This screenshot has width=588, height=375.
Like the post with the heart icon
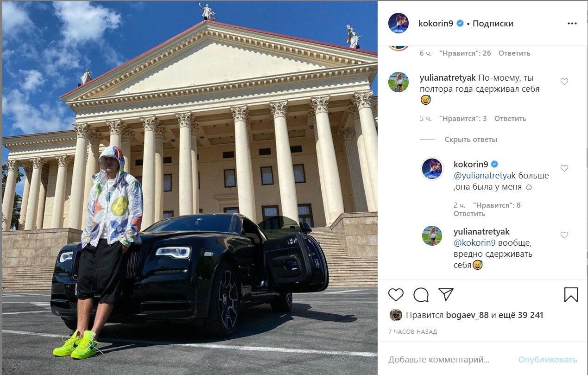point(396,295)
